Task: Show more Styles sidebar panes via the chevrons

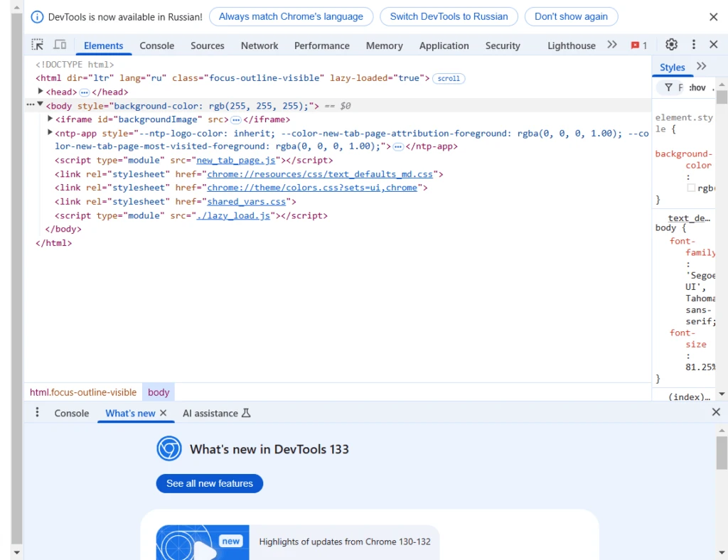Action: point(701,66)
